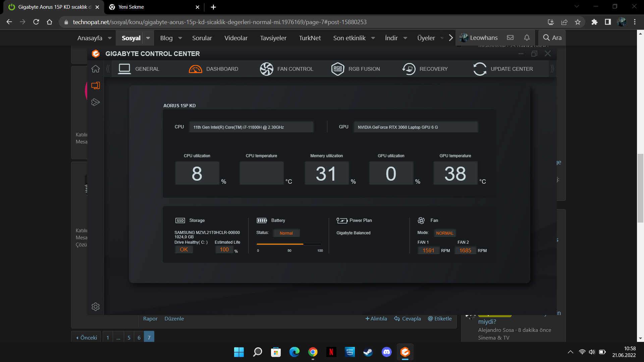Image resolution: width=644 pixels, height=362 pixels.
Task: Click the battery level progress bar
Action: coord(289,244)
